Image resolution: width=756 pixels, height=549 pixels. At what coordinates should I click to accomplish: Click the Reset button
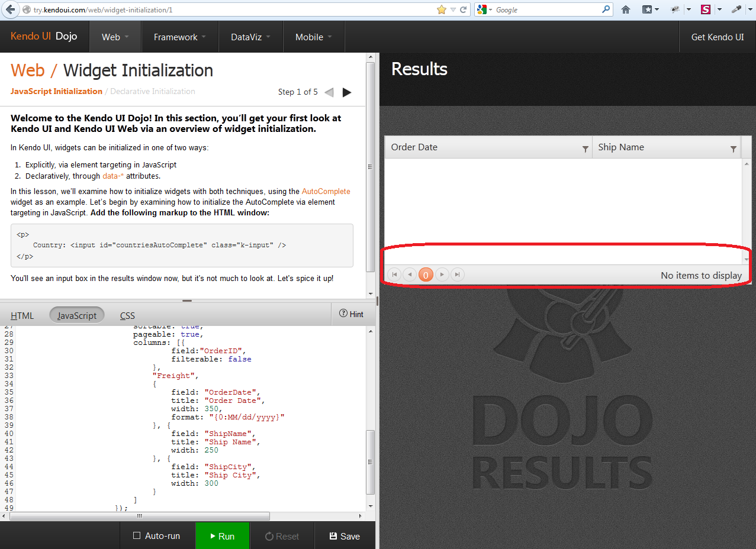point(282,536)
